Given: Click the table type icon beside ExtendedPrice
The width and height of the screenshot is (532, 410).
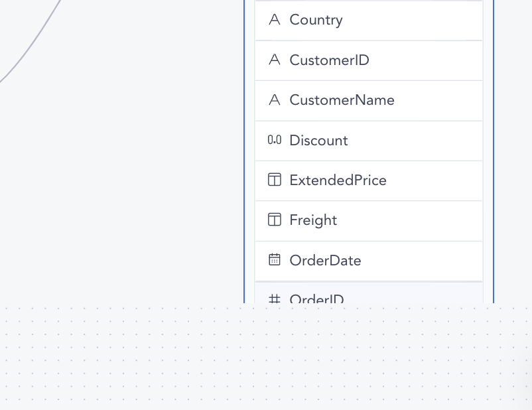Looking at the screenshot, I should click(274, 180).
